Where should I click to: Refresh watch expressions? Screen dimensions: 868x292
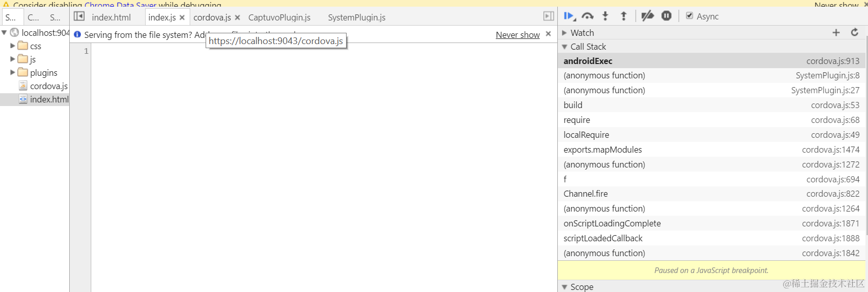click(x=855, y=32)
